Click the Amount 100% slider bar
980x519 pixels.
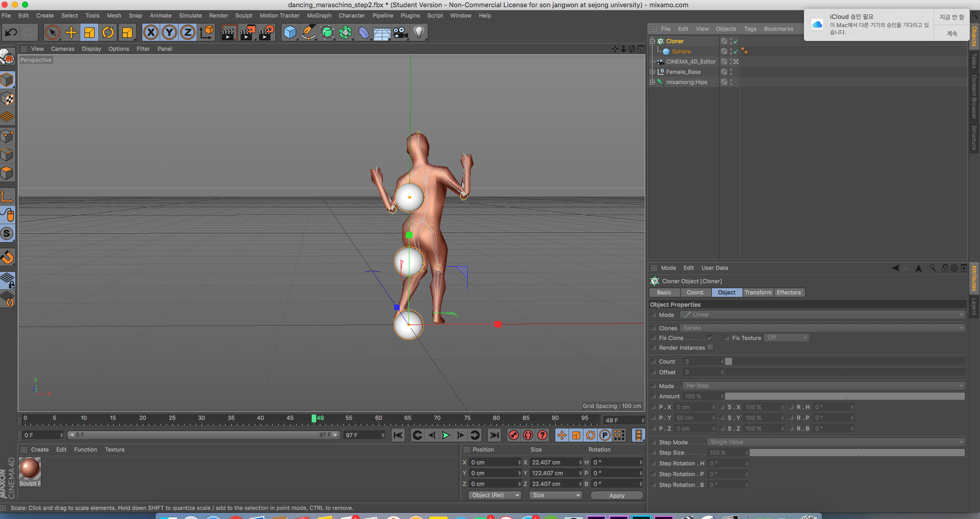(845, 397)
